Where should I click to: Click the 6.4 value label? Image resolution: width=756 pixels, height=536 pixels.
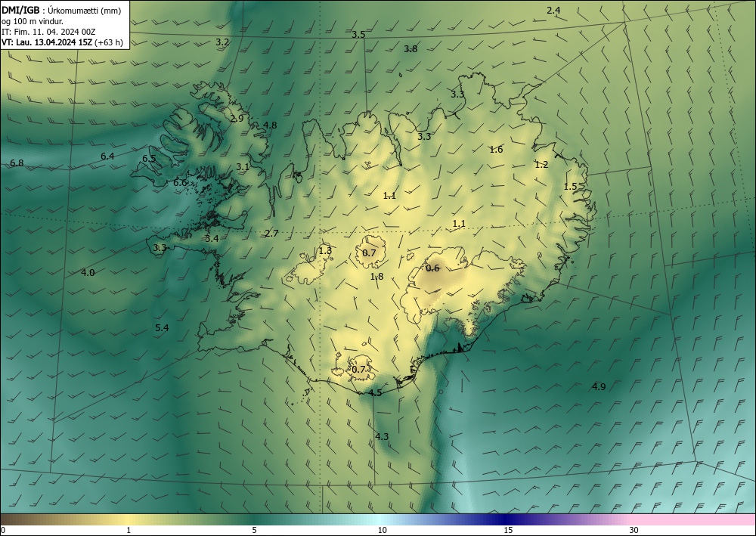pos(107,156)
